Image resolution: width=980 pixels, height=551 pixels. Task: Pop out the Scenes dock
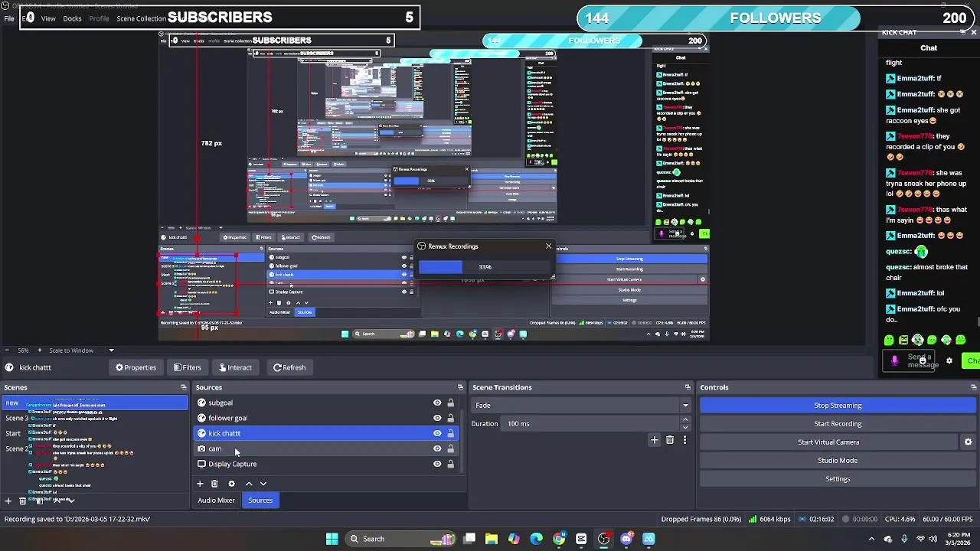click(x=183, y=387)
